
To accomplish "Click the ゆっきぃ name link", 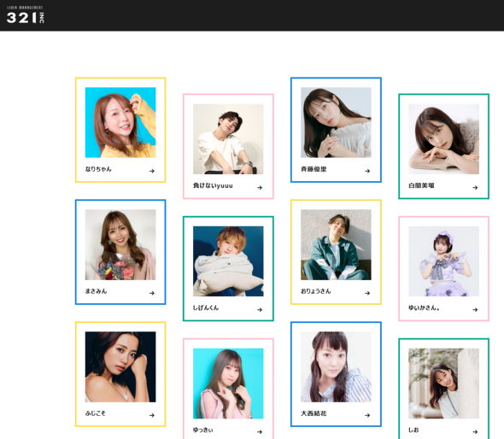I will 202,430.
